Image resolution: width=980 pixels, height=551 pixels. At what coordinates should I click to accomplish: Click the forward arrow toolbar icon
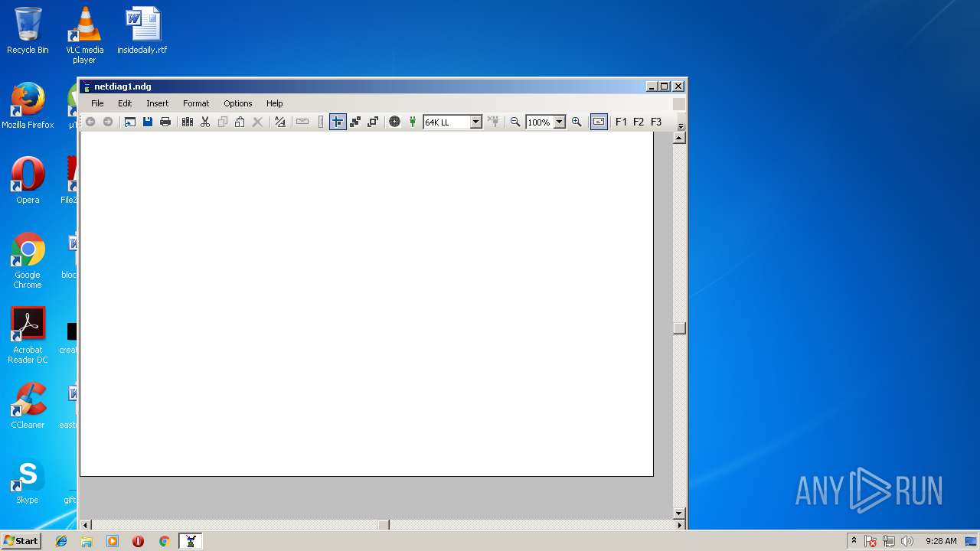click(108, 122)
